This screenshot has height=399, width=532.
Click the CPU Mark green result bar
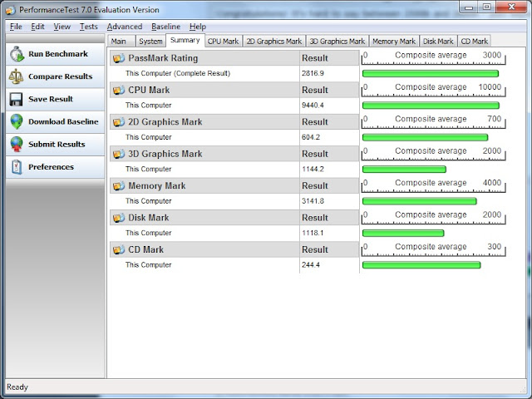[x=431, y=106]
